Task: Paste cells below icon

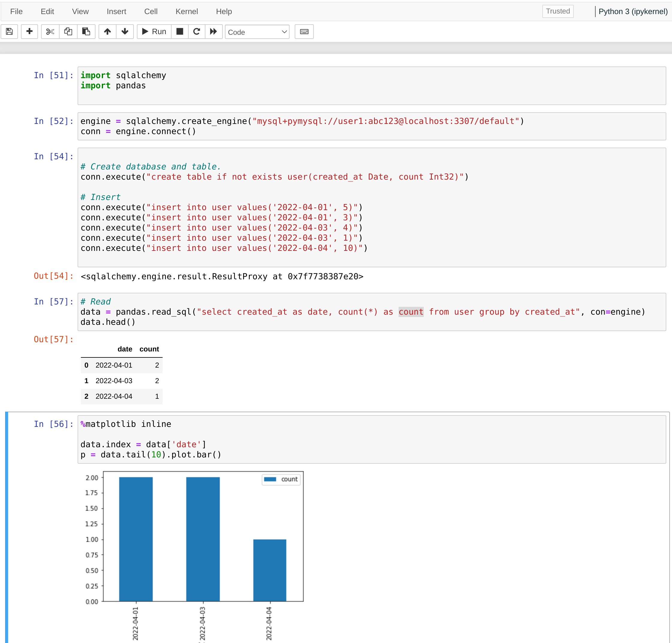Action: 86,31
